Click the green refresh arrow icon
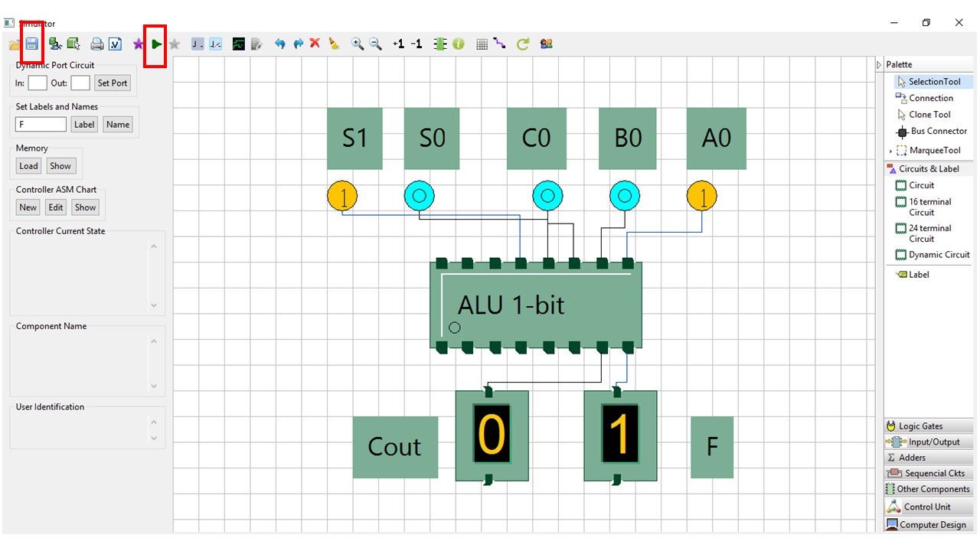The image size is (980, 551). [x=523, y=44]
